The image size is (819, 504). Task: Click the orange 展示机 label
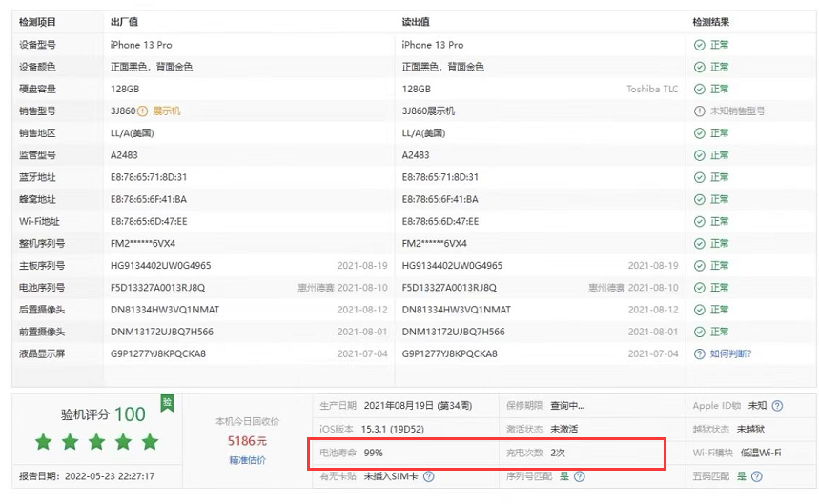click(167, 111)
